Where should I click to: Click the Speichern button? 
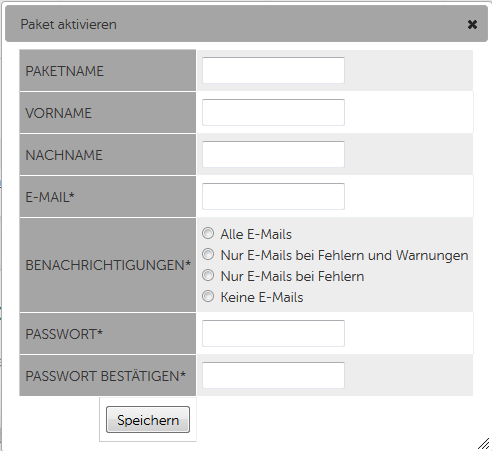[148, 420]
